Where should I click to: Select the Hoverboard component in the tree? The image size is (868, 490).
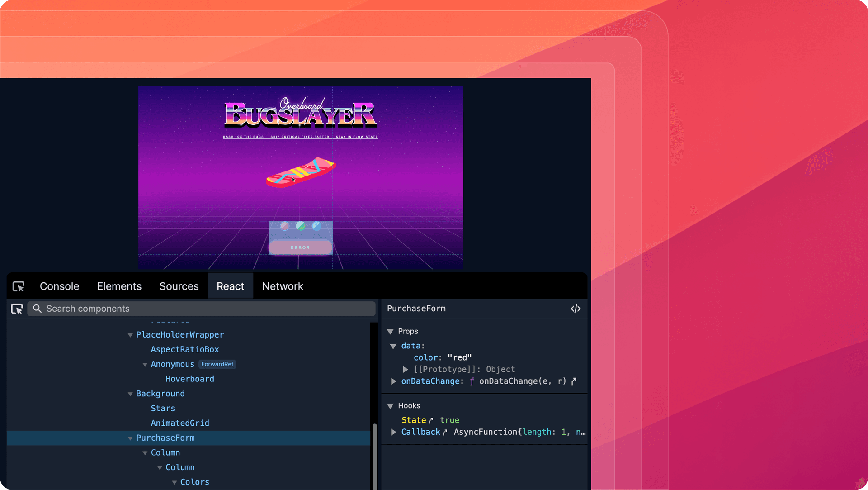tap(190, 379)
